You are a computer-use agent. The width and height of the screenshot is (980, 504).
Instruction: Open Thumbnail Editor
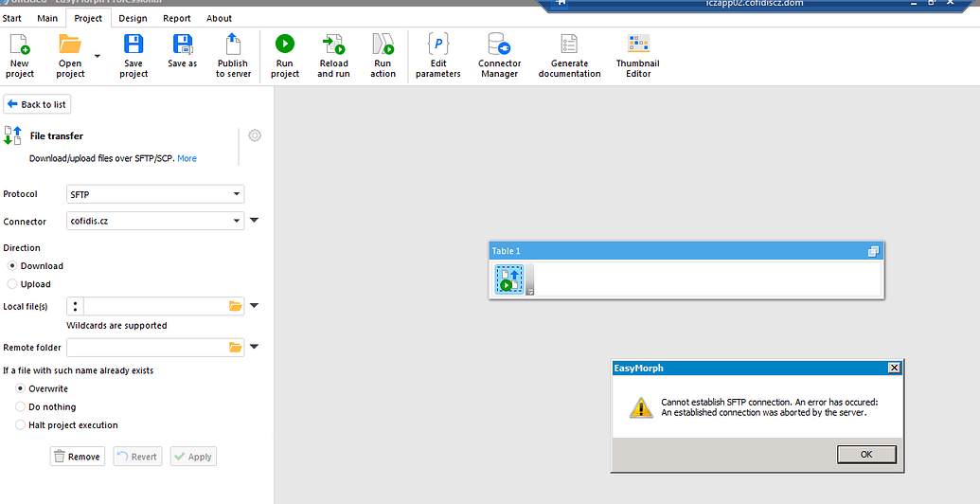pos(637,56)
